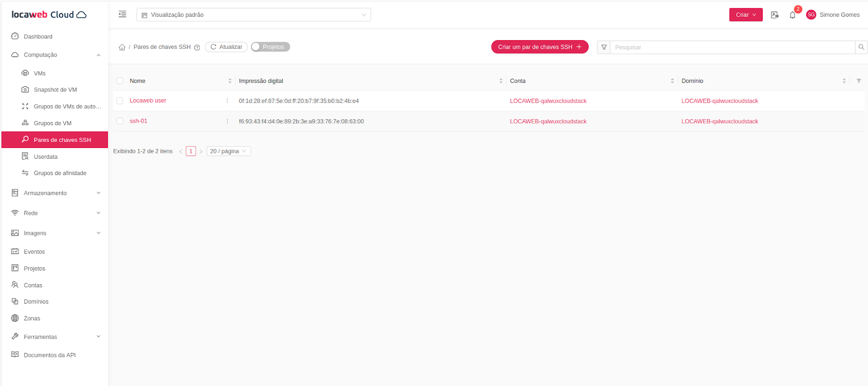Screen dimensions: 868x386
Task: Open Contas in the sidebar
Action: coord(55,285)
